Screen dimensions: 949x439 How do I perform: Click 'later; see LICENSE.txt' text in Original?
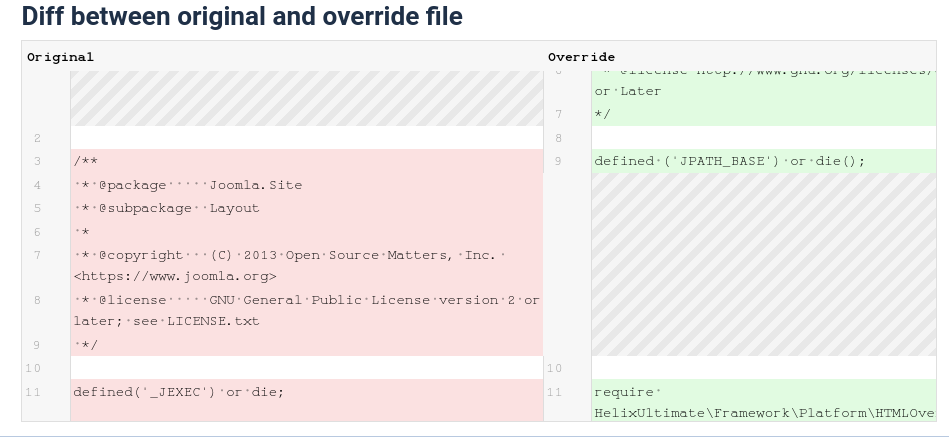point(166,321)
